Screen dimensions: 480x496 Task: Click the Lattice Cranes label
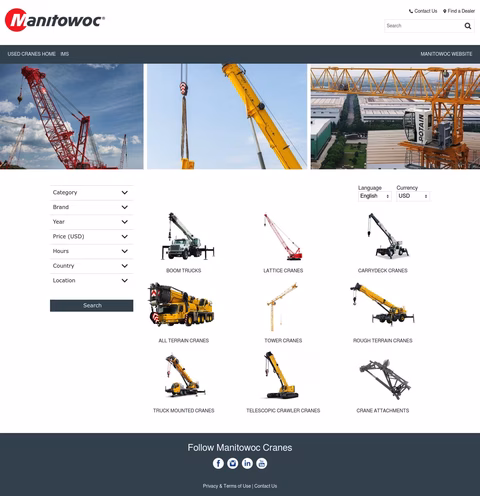click(283, 271)
